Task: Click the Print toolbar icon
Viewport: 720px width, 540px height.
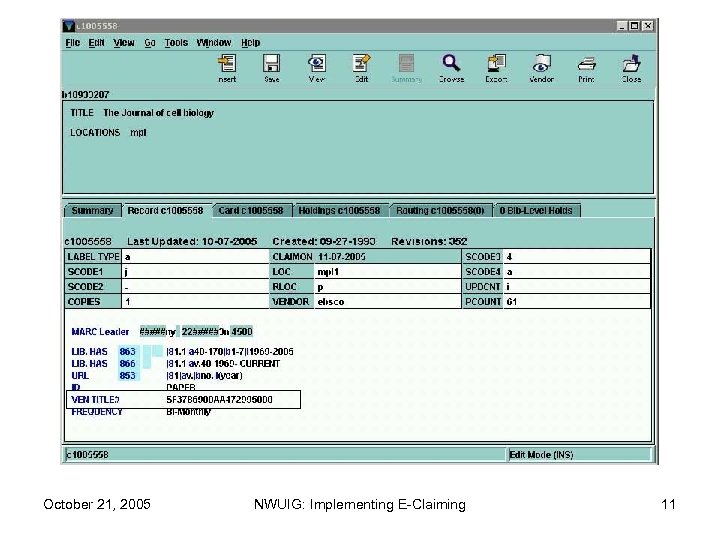Action: coord(586,68)
